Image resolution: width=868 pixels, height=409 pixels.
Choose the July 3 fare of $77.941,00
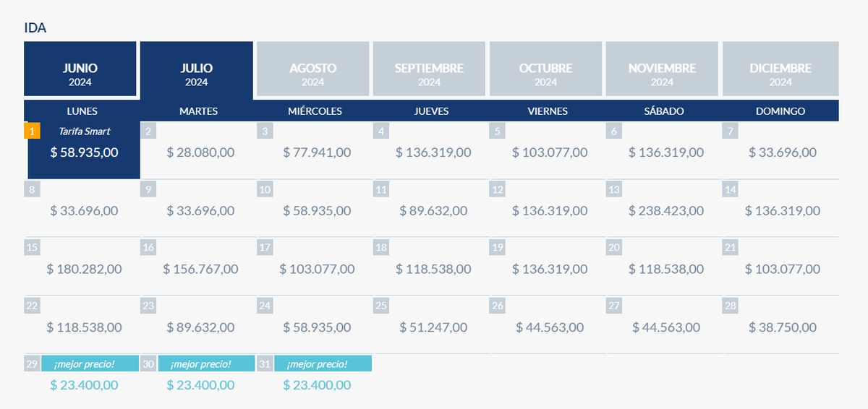tap(317, 152)
